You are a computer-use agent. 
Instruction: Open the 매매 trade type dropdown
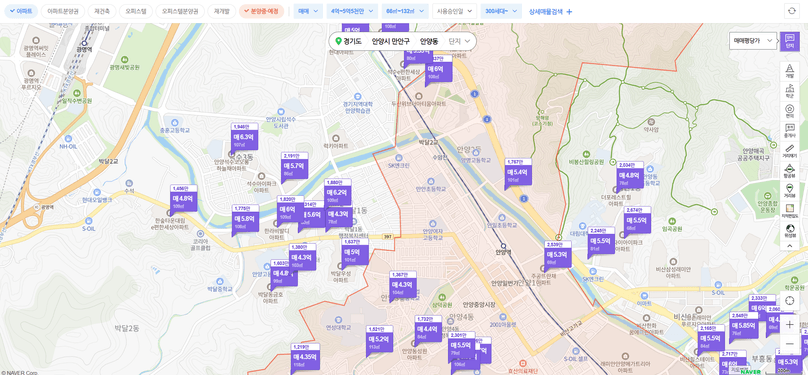coord(308,11)
